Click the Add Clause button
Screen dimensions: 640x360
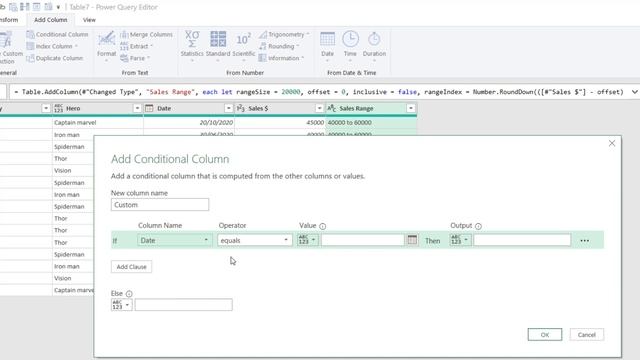131,267
